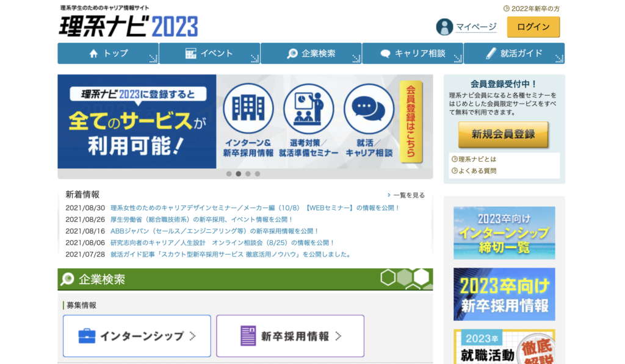
Task: Open the マイページ link
Action: [476, 27]
